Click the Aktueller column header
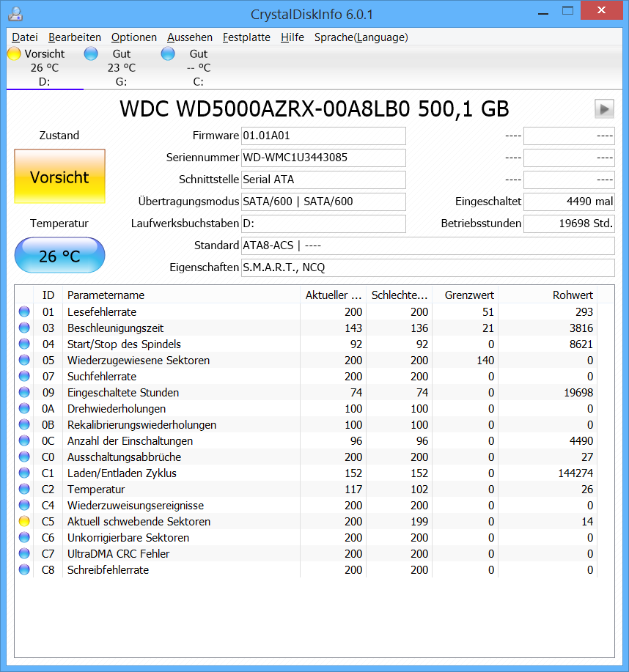The height and width of the screenshot is (672, 629). click(333, 295)
